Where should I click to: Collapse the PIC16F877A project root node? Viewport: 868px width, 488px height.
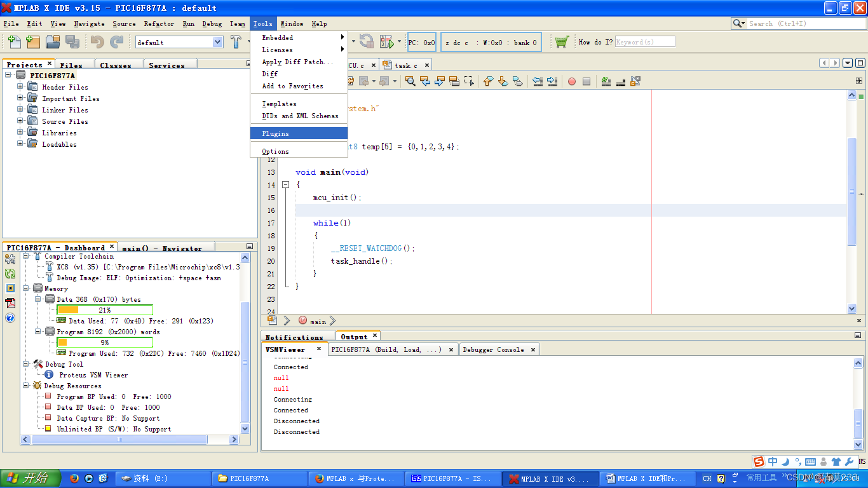click(x=9, y=75)
